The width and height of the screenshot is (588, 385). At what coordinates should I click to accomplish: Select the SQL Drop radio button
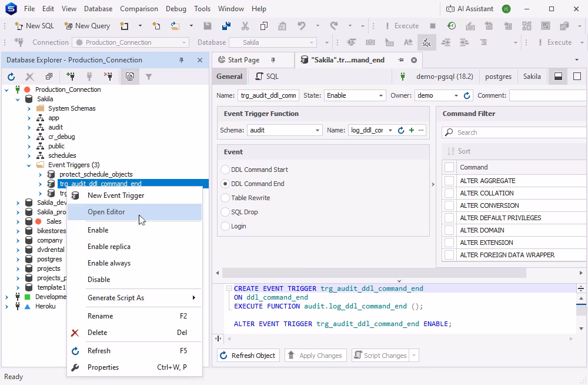[225, 212]
